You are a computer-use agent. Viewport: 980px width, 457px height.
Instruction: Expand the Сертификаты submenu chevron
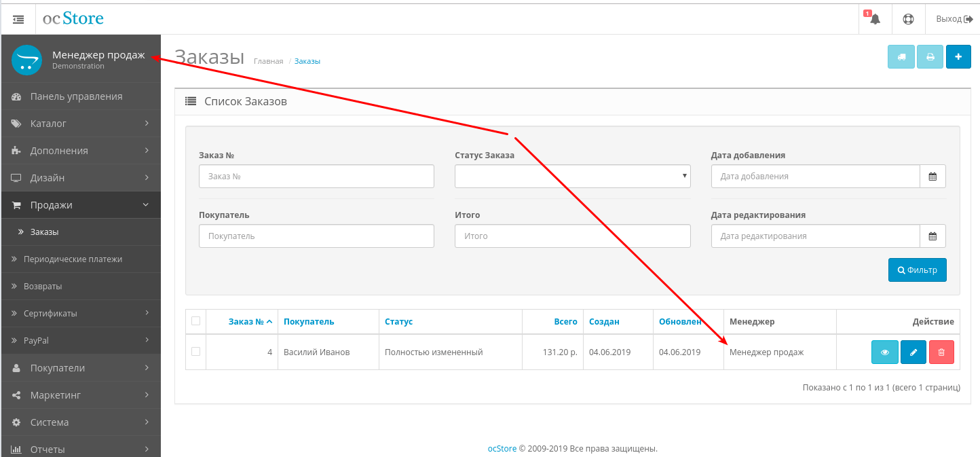(x=147, y=313)
